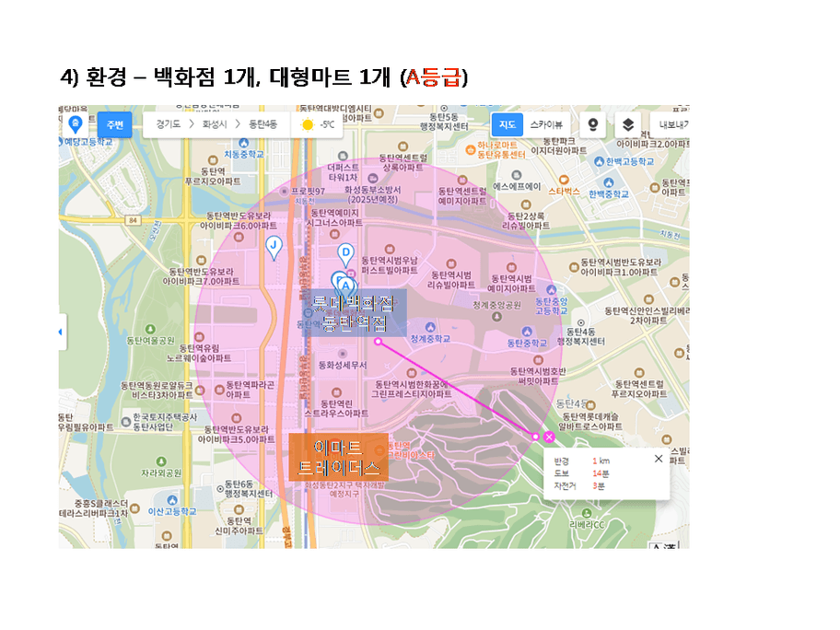
Task: Click the 에스에프에이 place icon
Action: [517, 175]
